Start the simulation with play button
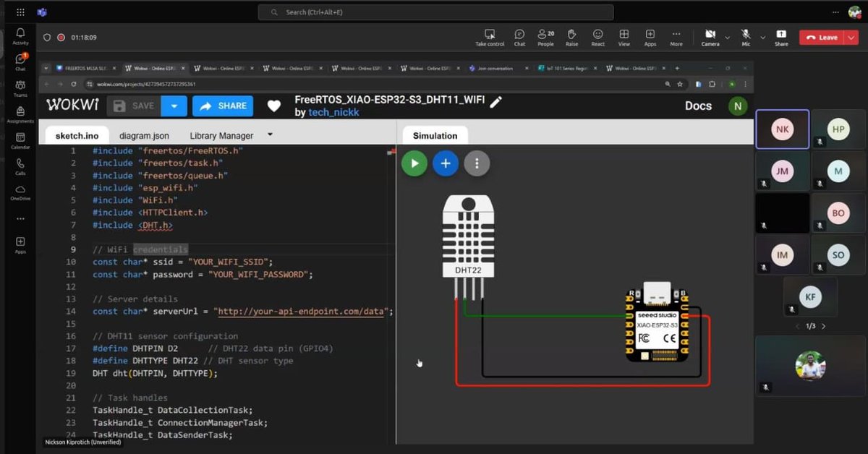 pos(414,163)
